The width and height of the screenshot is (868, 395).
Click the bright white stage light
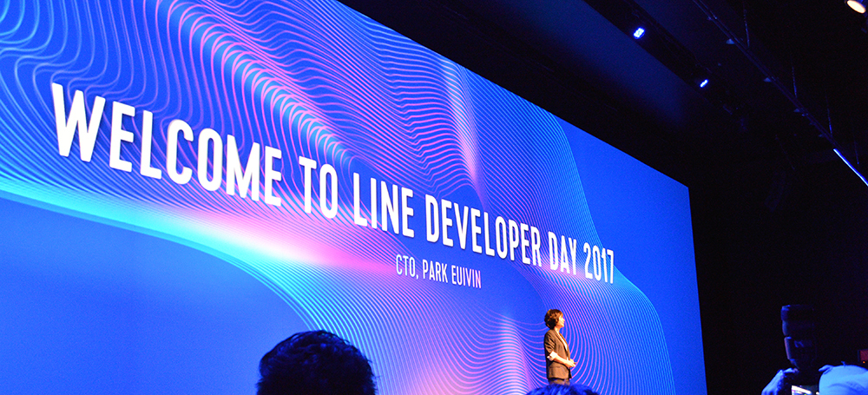click(855, 5)
